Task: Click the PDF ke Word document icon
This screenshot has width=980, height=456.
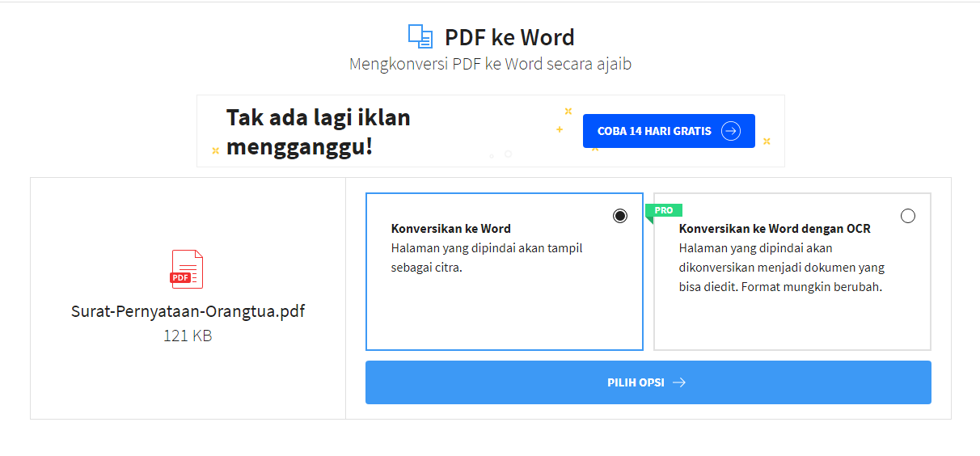Action: (420, 36)
